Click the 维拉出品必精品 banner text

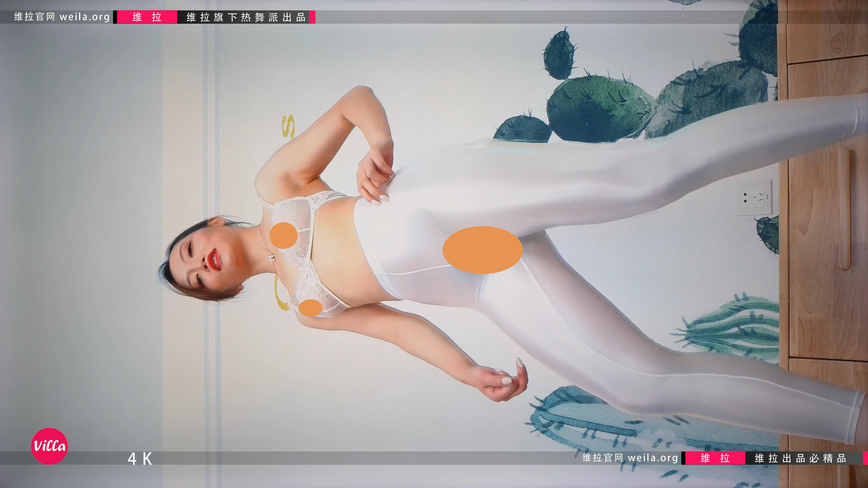click(800, 458)
